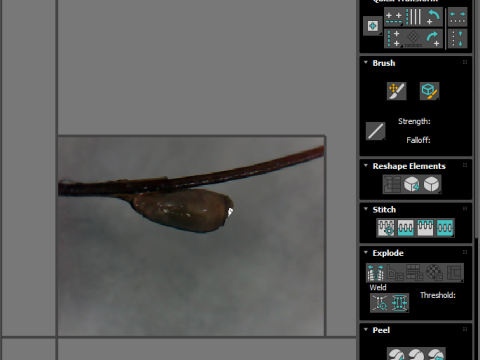Screen dimensions: 480x360
Task: Click the Set Pivot icon in Quick Transform
Action: pyautogui.click(x=372, y=26)
